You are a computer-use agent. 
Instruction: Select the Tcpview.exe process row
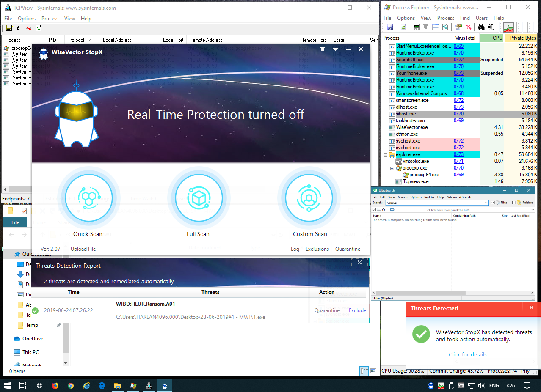coord(415,181)
